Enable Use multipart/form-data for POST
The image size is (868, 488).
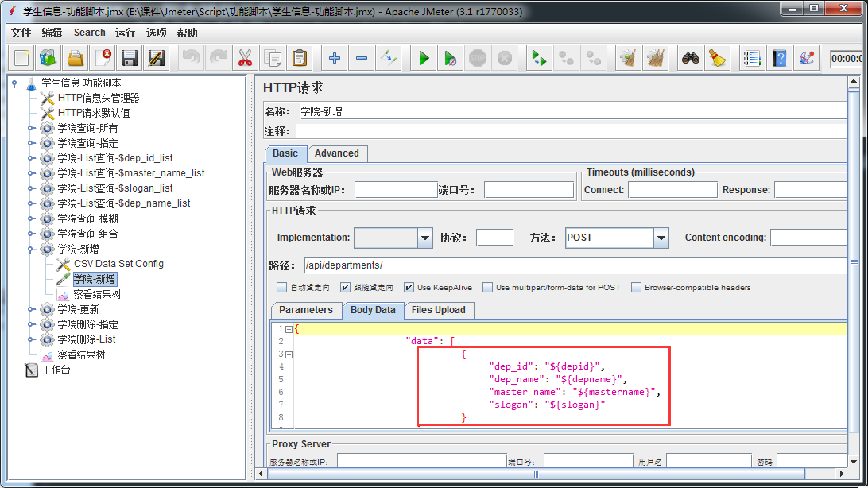coord(487,287)
